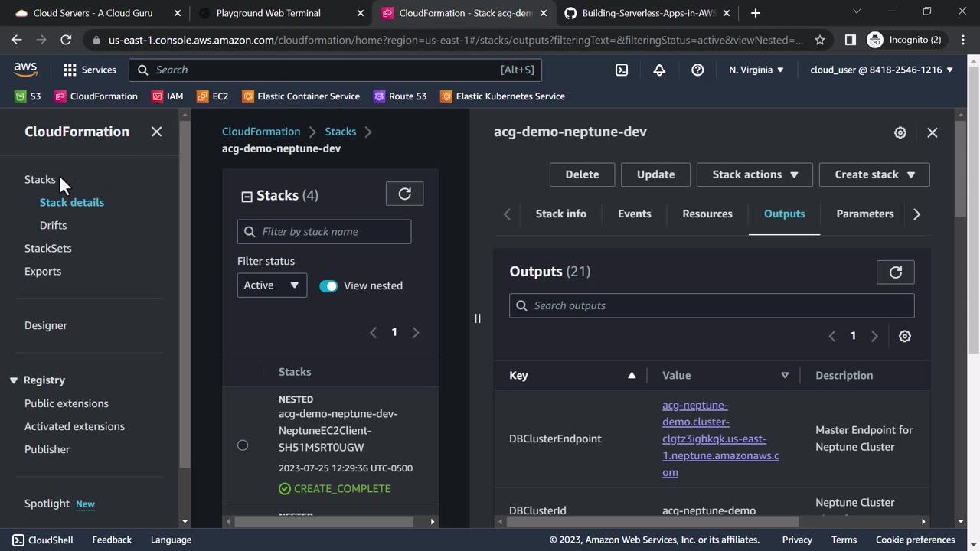Open the Chrome tab search dropdown
This screenshot has width=980, height=551.
857,12
